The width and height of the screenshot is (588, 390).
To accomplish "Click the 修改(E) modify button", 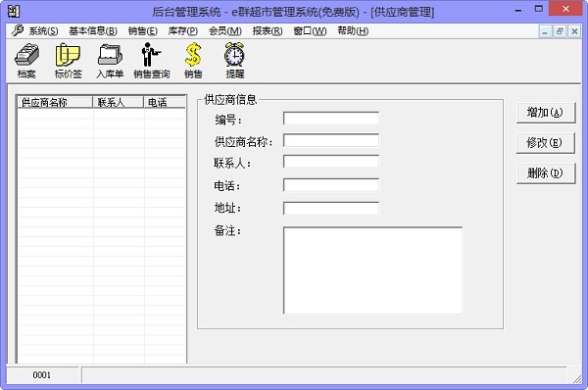I will (545, 143).
